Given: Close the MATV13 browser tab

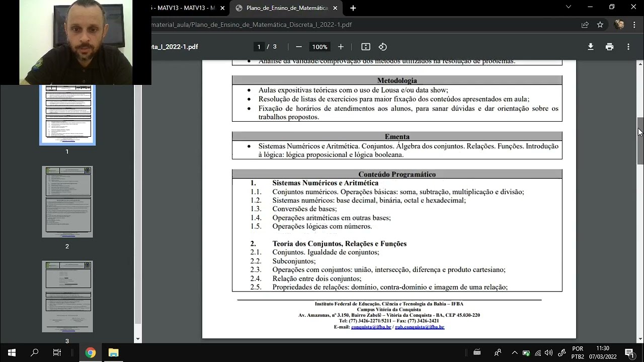Looking at the screenshot, I should [x=222, y=8].
